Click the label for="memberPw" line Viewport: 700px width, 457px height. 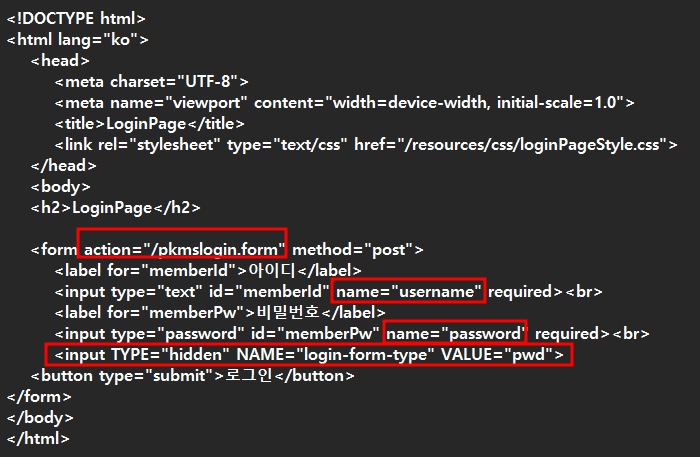point(220,312)
